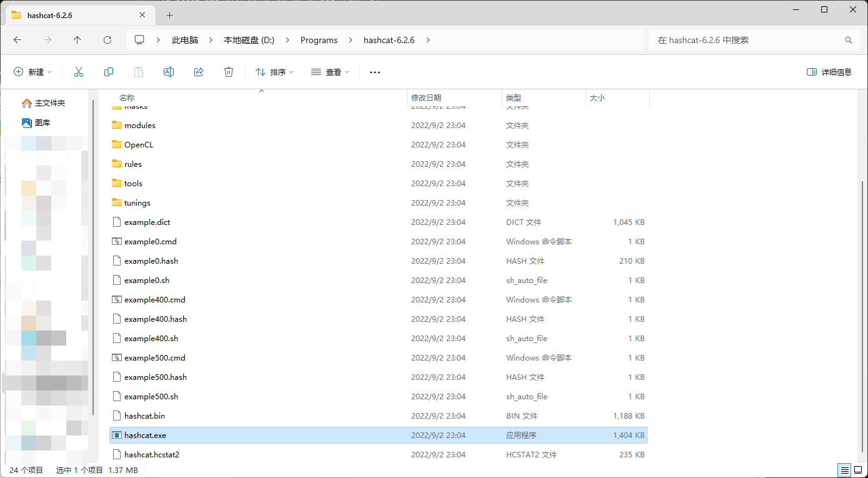Select the example.dict file
The width and height of the screenshot is (868, 478).
click(147, 222)
